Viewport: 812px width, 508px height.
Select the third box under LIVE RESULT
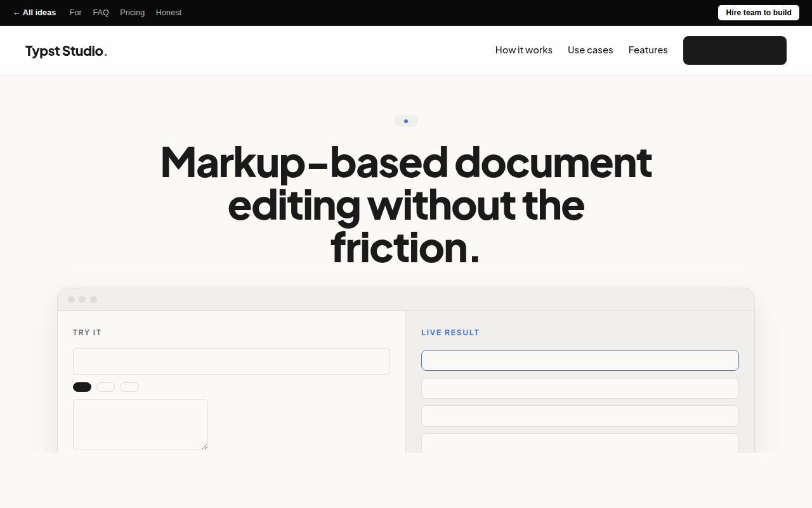[580, 416]
